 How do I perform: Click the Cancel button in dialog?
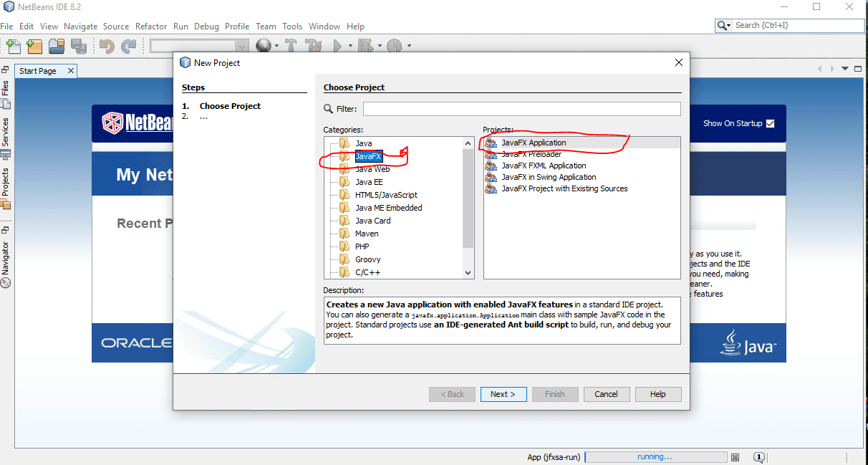[x=606, y=394]
